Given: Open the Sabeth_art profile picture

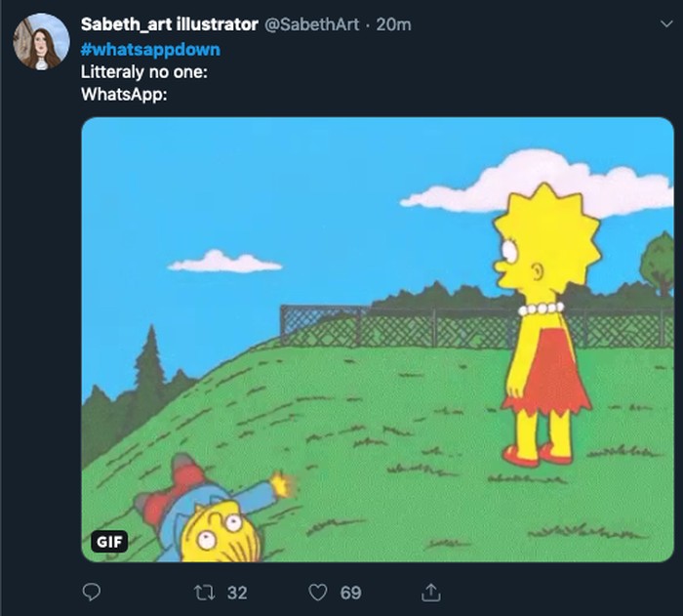Looking at the screenshot, I should tap(41, 42).
